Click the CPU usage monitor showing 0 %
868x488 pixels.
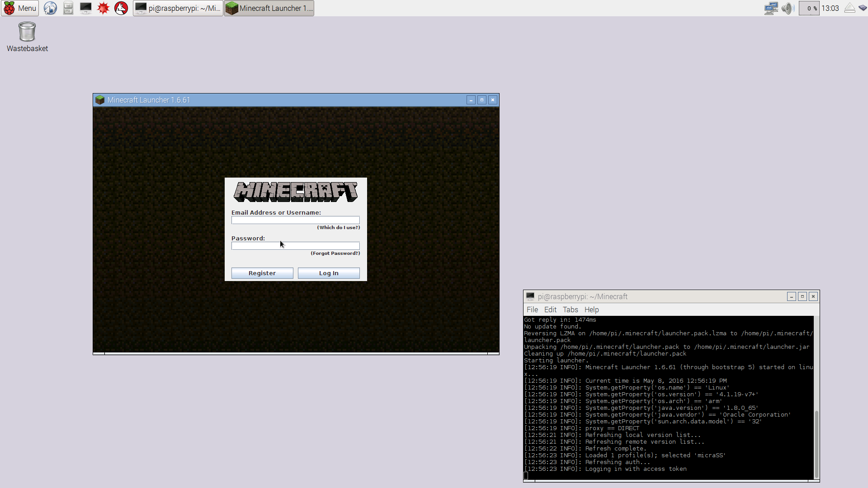[809, 8]
